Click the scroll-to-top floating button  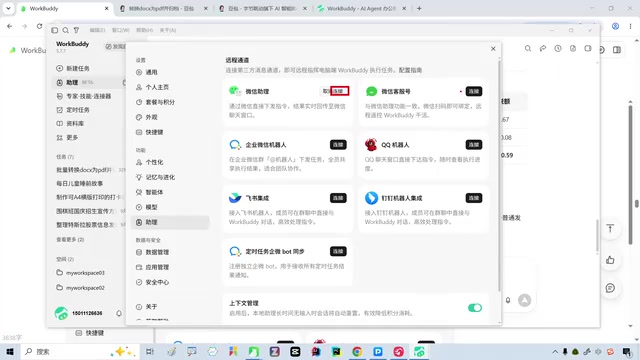coord(610,229)
